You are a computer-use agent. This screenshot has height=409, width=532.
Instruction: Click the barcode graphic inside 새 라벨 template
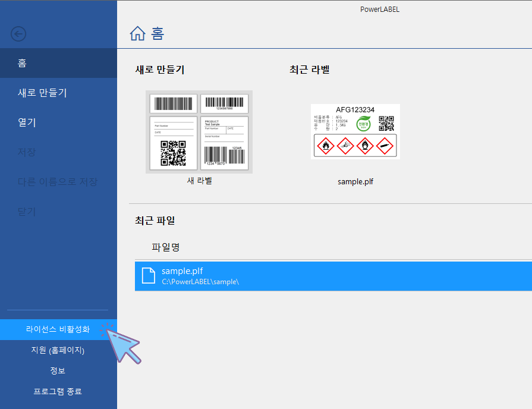click(173, 103)
